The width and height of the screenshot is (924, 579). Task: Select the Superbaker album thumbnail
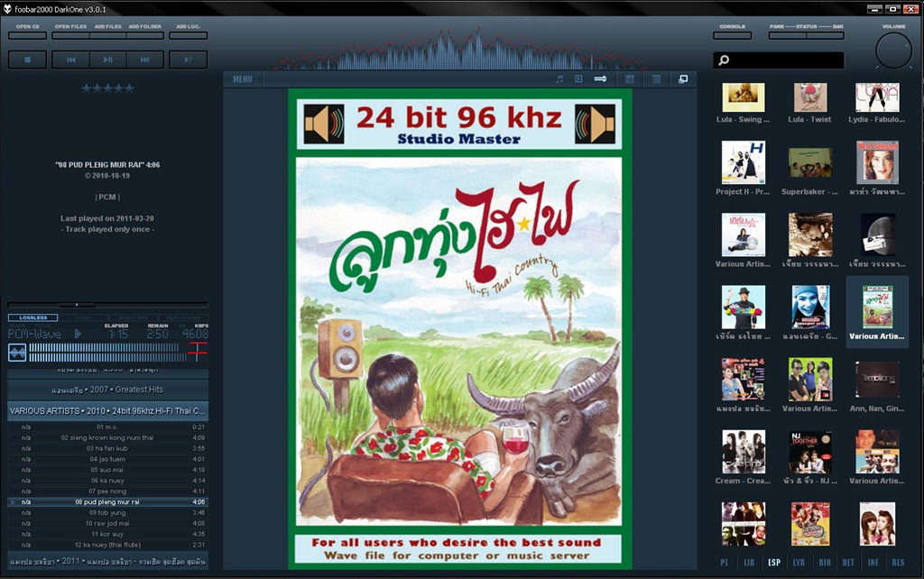pyautogui.click(x=810, y=162)
